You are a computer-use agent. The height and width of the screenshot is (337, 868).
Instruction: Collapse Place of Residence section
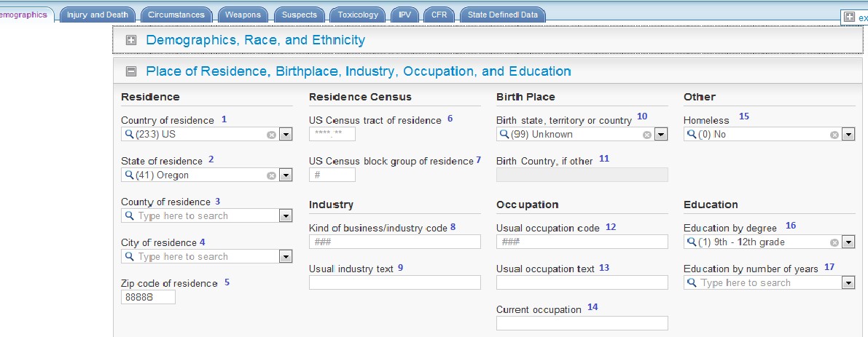[132, 71]
